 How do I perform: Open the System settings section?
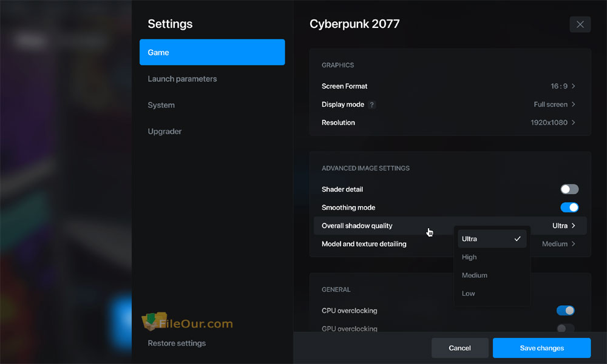click(x=161, y=105)
